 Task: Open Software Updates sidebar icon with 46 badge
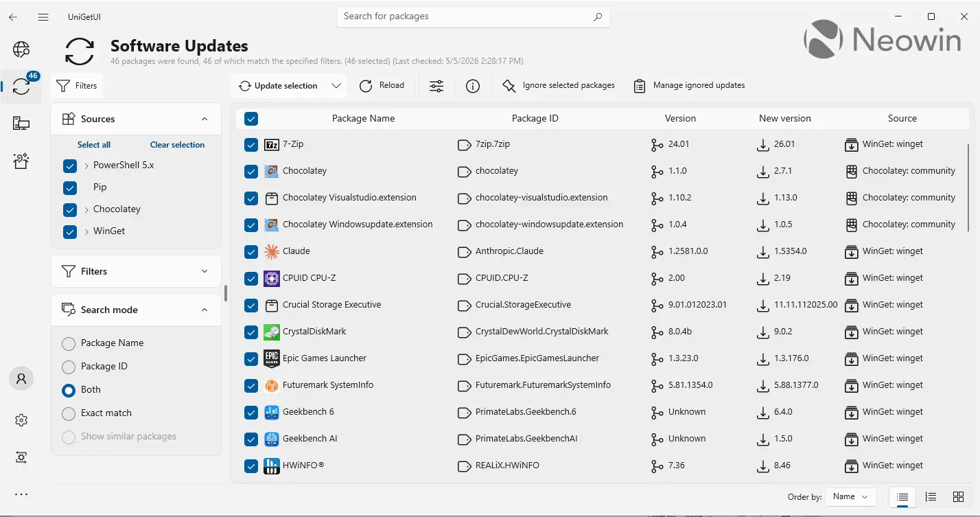coord(21,86)
